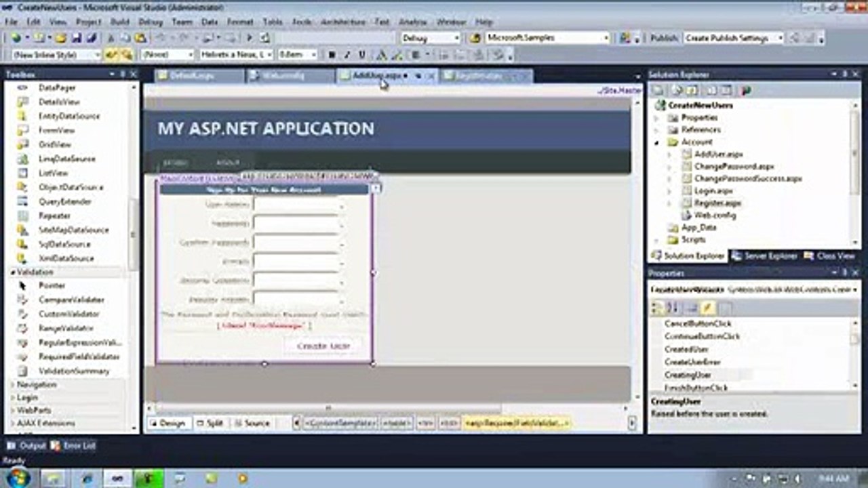Viewport: 868px width, 488px height.
Task: Open the Debug menu
Action: coord(151,22)
